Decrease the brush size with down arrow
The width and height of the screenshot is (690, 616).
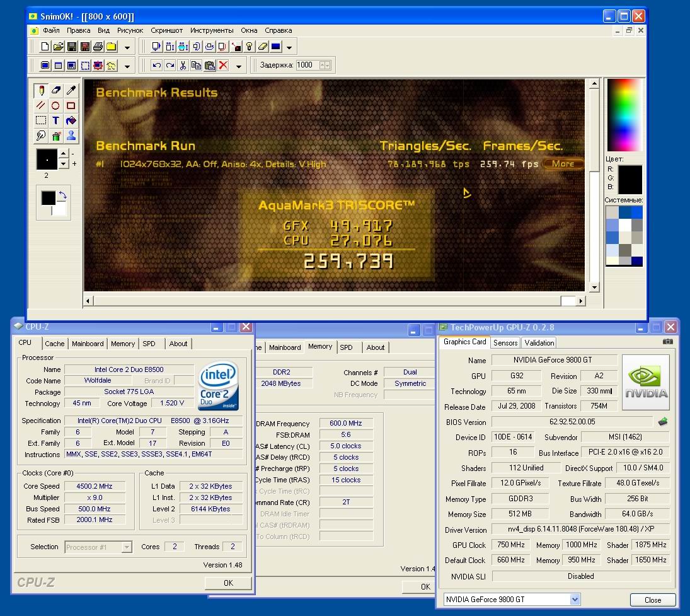pos(64,163)
